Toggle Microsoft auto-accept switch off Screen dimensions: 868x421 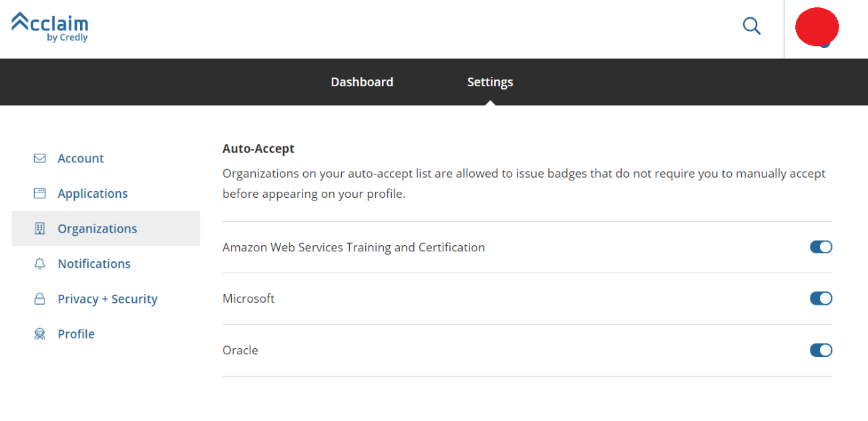(821, 299)
